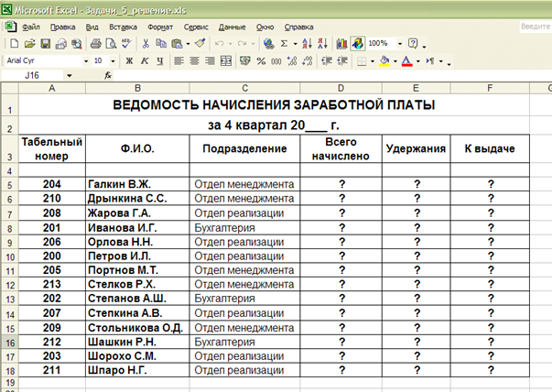
Task: Launch the Chart Wizard icon
Action: (341, 44)
